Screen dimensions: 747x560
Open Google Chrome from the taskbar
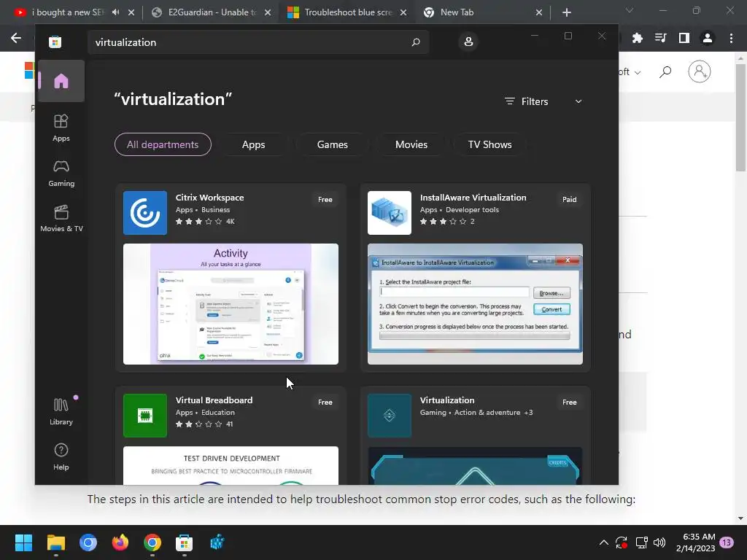point(152,542)
